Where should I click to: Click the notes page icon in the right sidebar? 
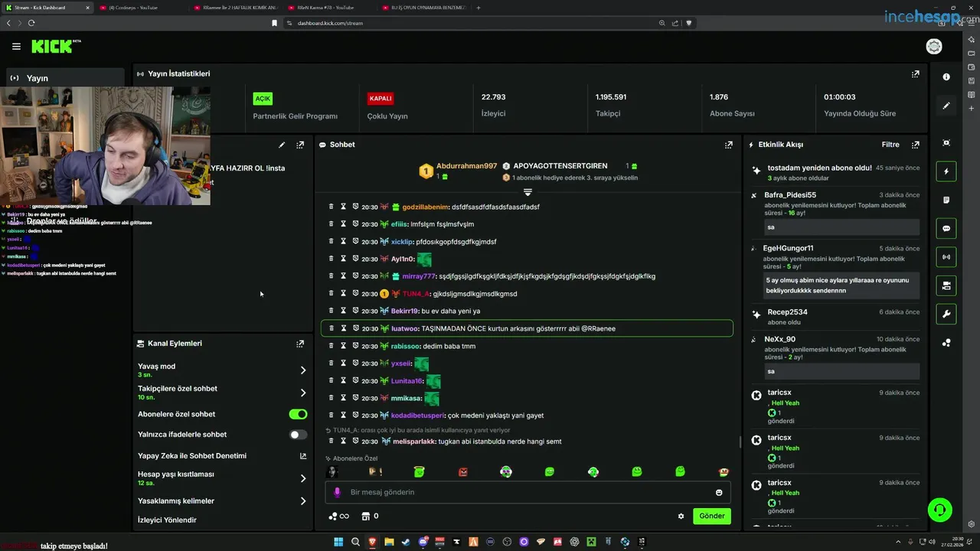pyautogui.click(x=946, y=200)
